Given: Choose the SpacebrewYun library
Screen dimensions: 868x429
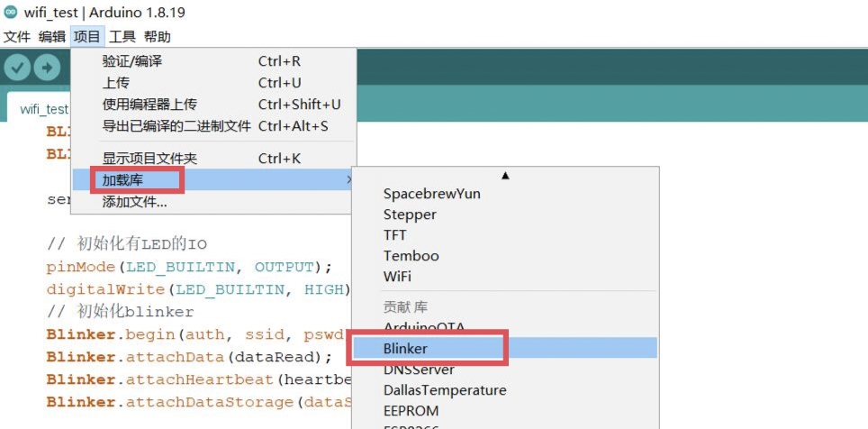Looking at the screenshot, I should [432, 194].
